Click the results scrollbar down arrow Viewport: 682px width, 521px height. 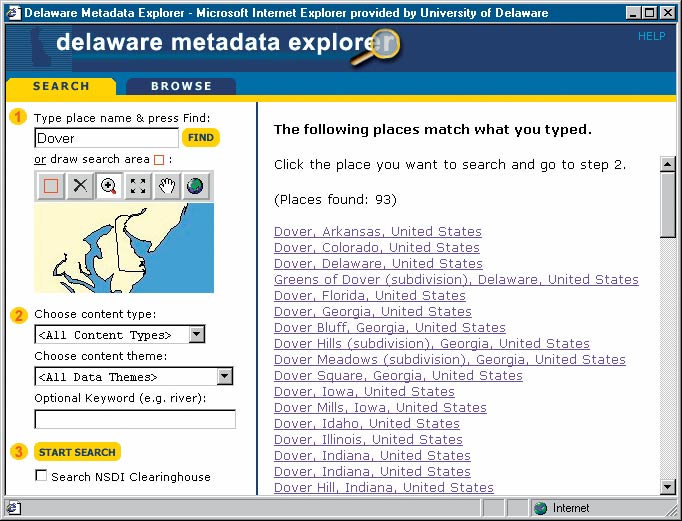667,486
